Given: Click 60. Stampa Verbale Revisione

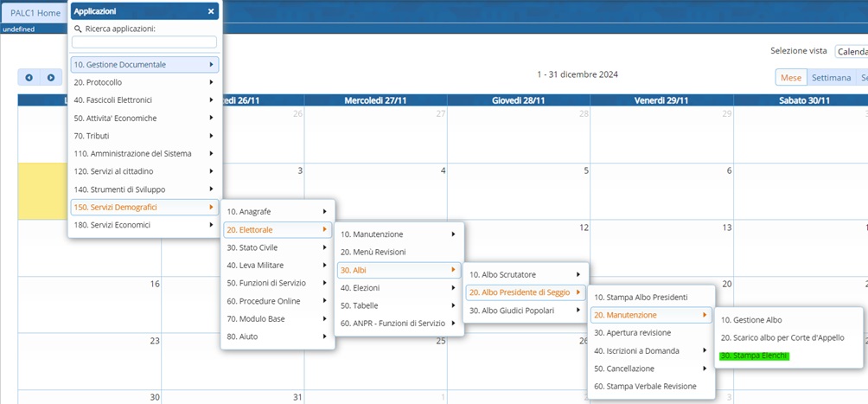Looking at the screenshot, I should pos(645,387).
